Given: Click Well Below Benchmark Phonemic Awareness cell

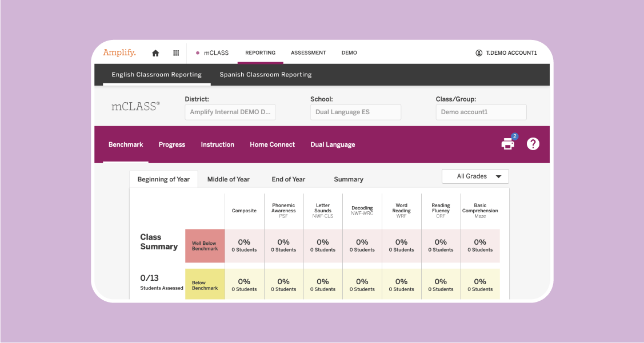Looking at the screenshot, I should (283, 246).
